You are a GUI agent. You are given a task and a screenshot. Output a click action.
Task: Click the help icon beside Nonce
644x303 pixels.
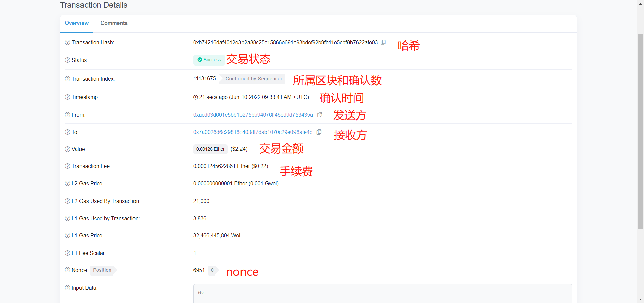67,270
